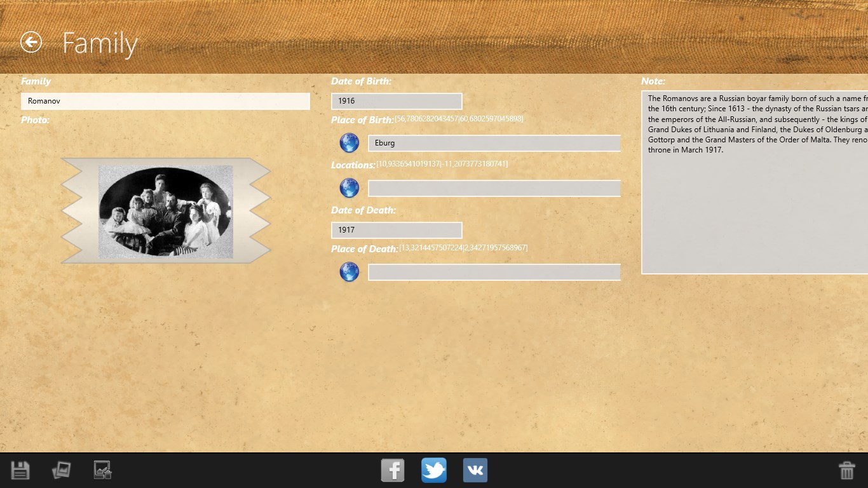
Task: Remove the current photo using the delete-photo icon
Action: coord(102,470)
